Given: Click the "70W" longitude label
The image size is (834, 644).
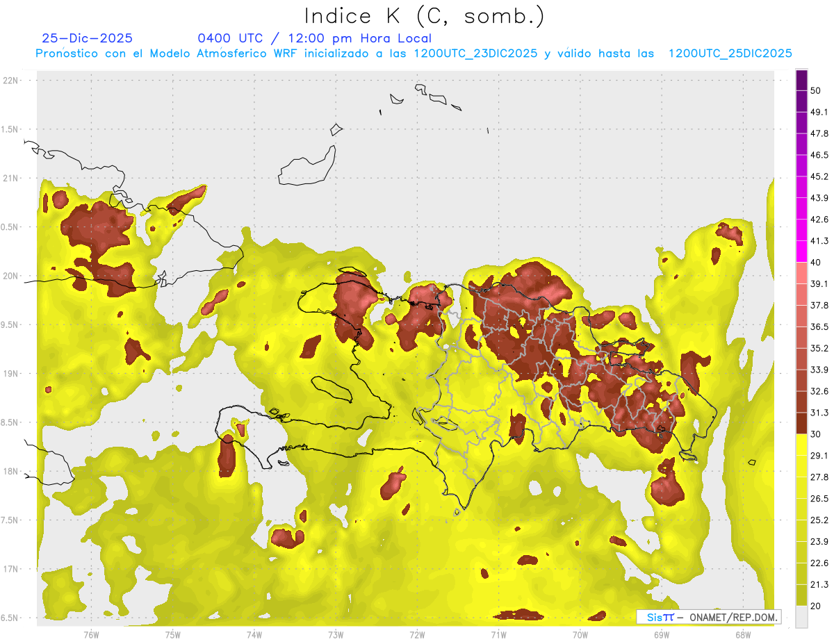Looking at the screenshot, I should (x=580, y=634).
